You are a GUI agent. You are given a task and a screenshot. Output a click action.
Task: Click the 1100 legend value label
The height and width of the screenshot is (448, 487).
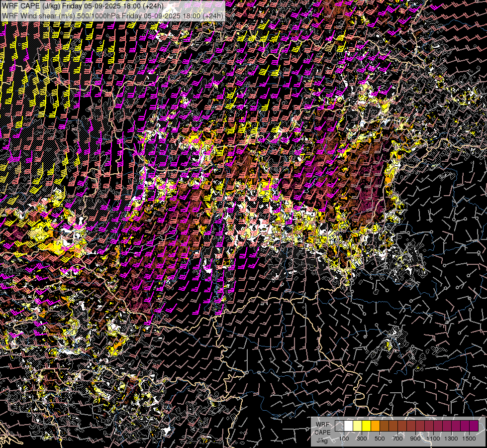coord(433,439)
